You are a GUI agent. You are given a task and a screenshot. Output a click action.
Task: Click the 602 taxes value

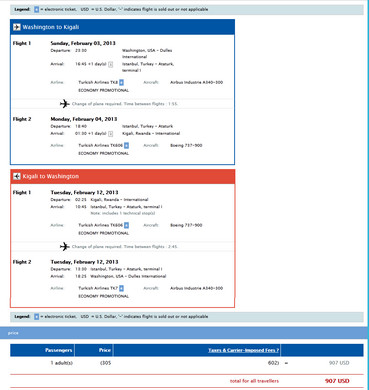pos(273,363)
